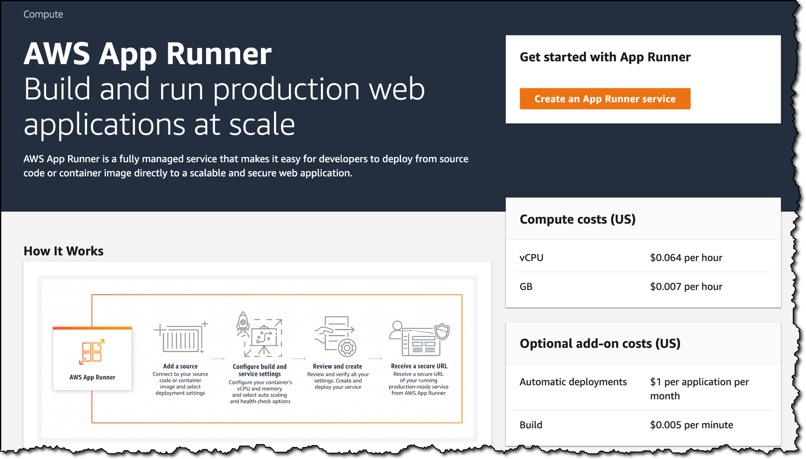Select the AWS App Runner page title
The height and width of the screenshot is (459, 806).
click(148, 53)
